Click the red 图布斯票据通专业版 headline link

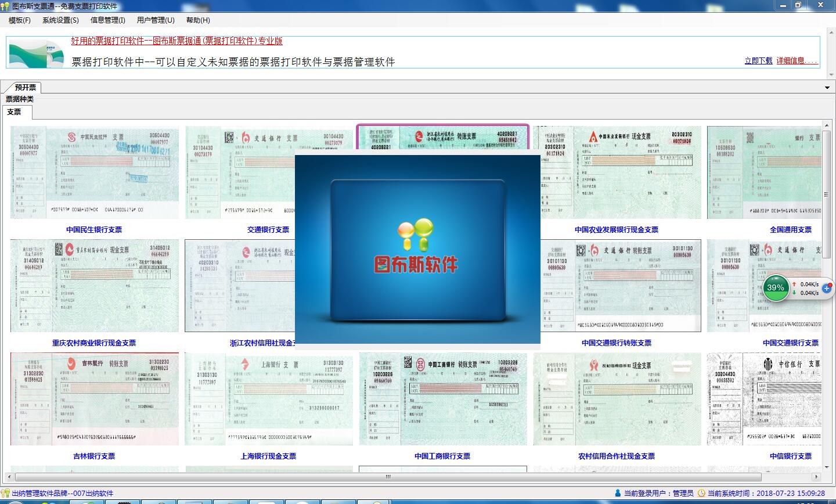click(177, 41)
